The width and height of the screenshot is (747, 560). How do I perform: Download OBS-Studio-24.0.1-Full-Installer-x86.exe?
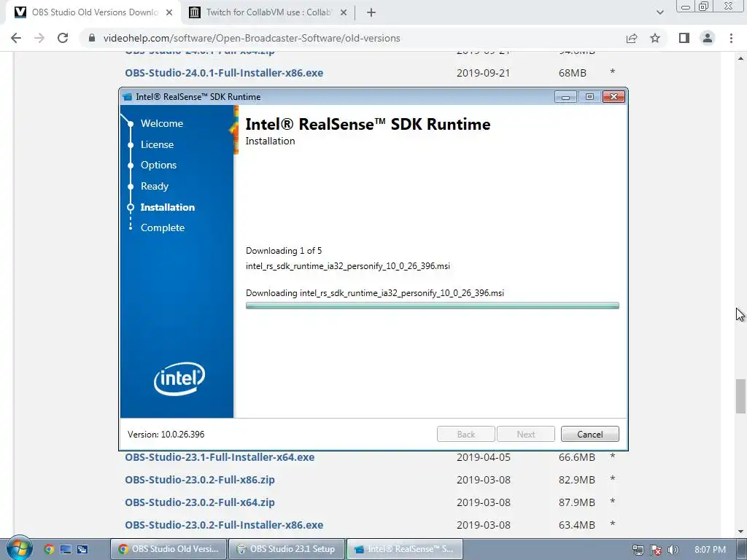point(224,73)
